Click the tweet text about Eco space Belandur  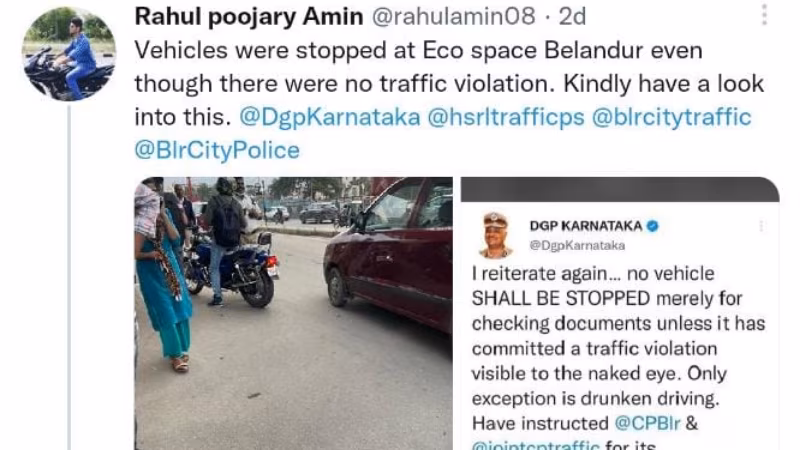click(449, 84)
